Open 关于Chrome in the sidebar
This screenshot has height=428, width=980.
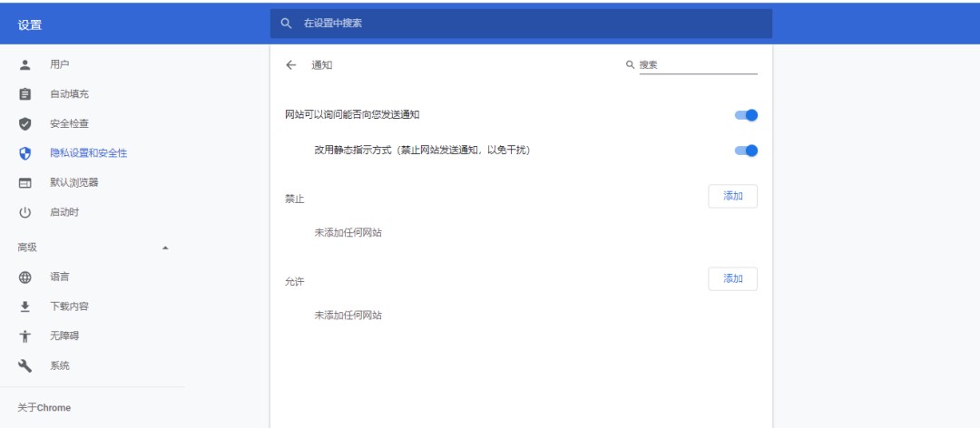tap(44, 408)
